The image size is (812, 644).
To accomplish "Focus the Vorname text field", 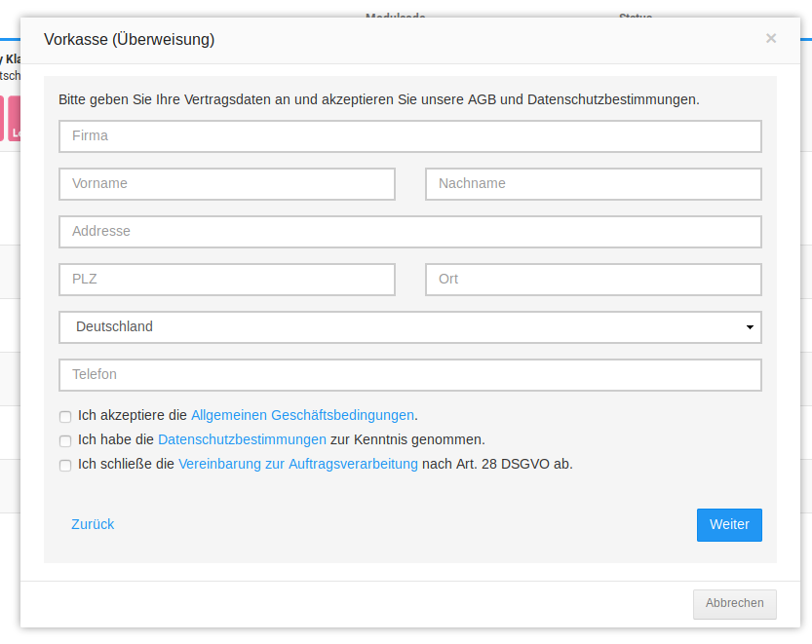I will click(227, 184).
